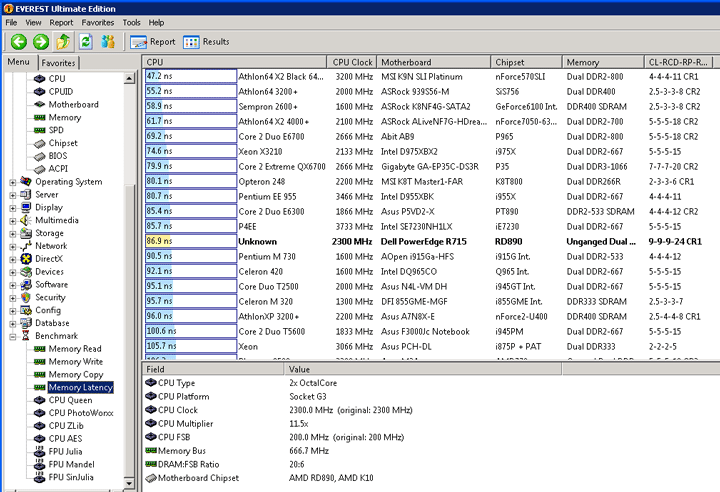The image size is (720, 492).
Task: Sort by the Chipset column header
Action: tap(526, 62)
